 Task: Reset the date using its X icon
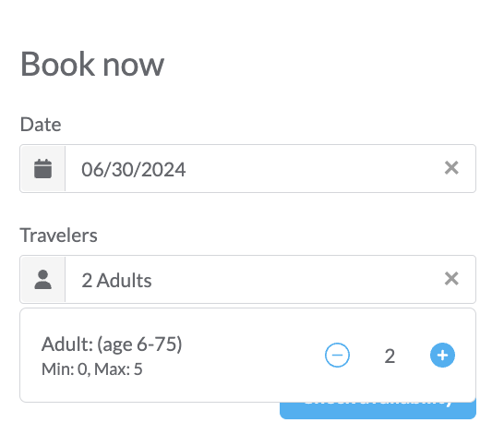click(451, 168)
